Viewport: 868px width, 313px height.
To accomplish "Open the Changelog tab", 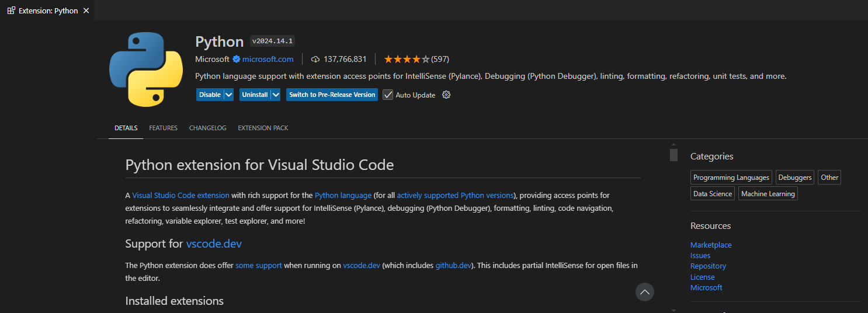I will [x=207, y=128].
